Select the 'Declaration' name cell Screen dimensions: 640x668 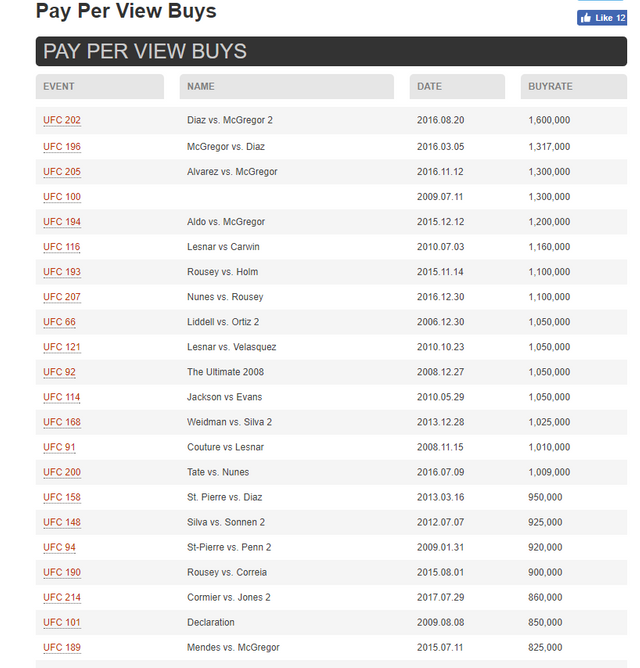(210, 622)
